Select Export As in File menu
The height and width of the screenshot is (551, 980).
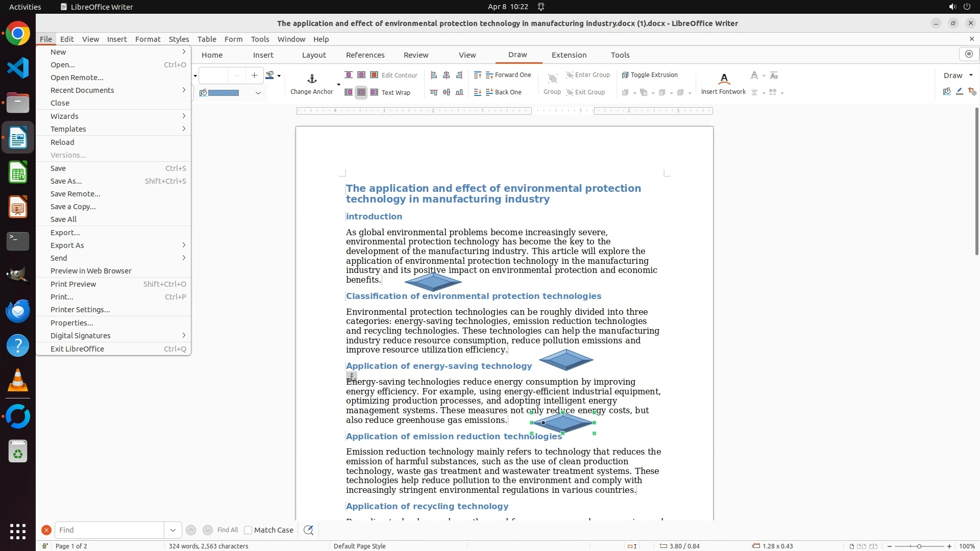(67, 245)
